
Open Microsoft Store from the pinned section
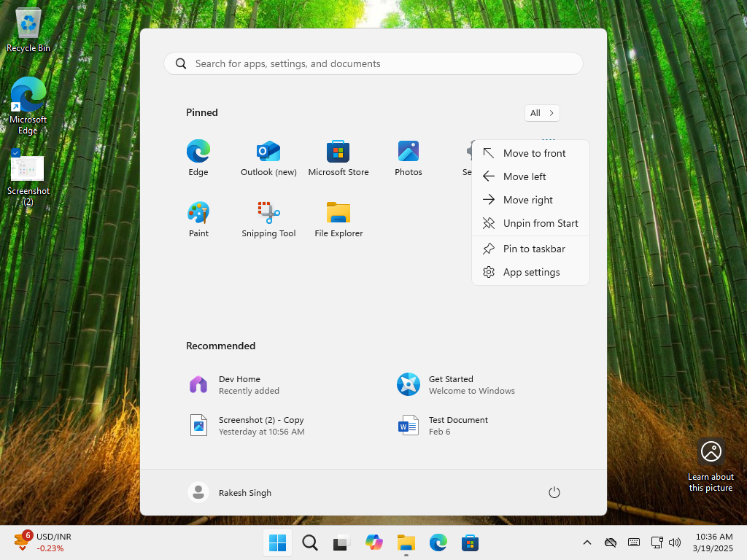(x=338, y=157)
